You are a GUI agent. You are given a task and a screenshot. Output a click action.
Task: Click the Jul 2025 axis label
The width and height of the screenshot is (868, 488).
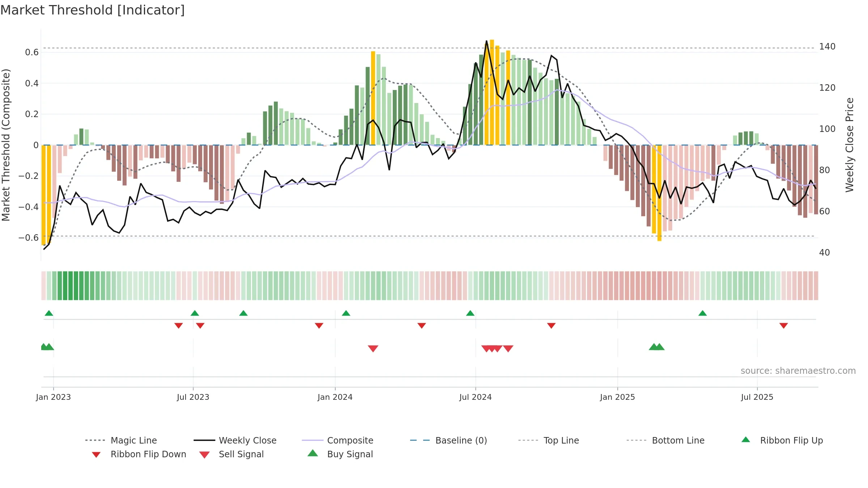point(757,397)
